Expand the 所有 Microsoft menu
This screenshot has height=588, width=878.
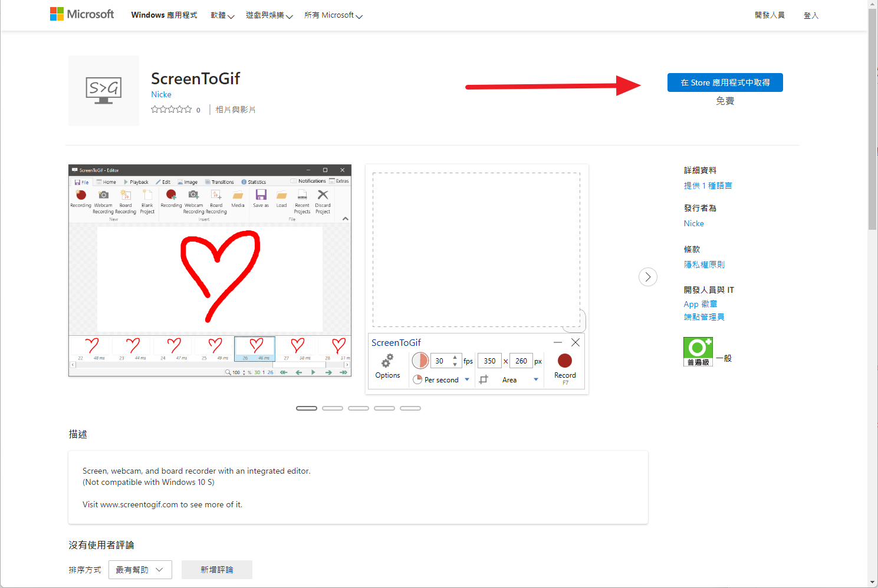point(333,15)
